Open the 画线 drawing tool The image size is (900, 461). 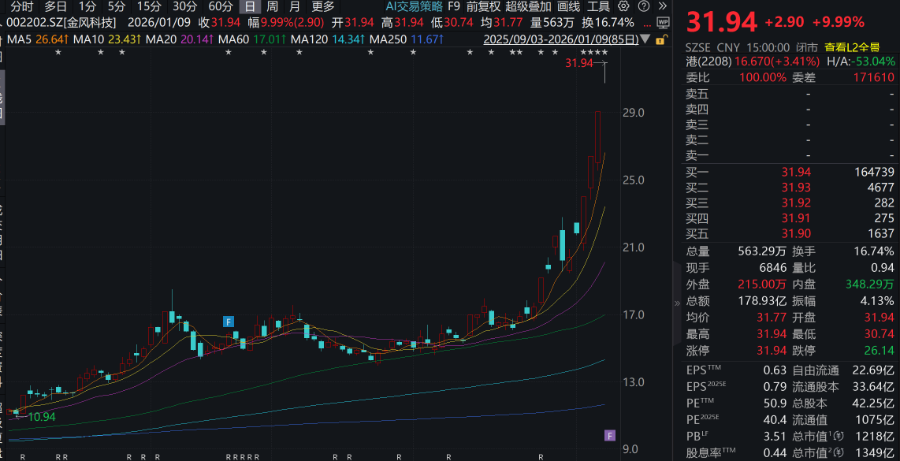[x=568, y=6]
